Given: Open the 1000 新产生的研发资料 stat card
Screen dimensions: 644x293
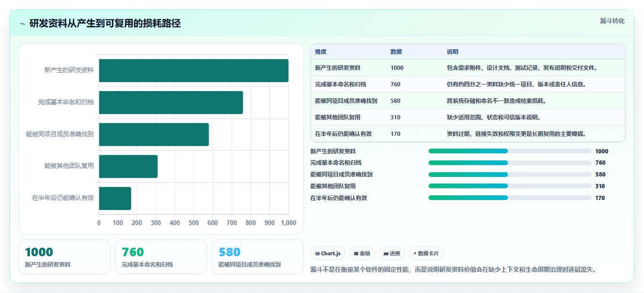Looking at the screenshot, I should [x=64, y=257].
